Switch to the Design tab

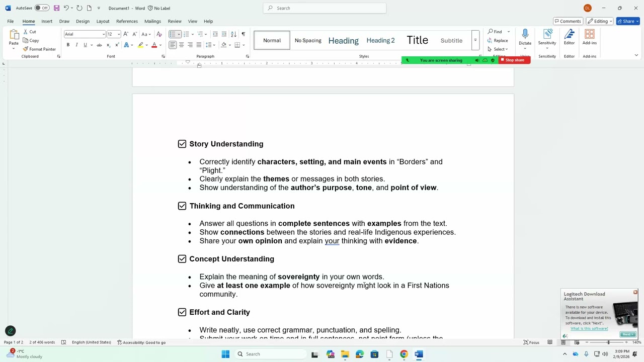pos(83,21)
